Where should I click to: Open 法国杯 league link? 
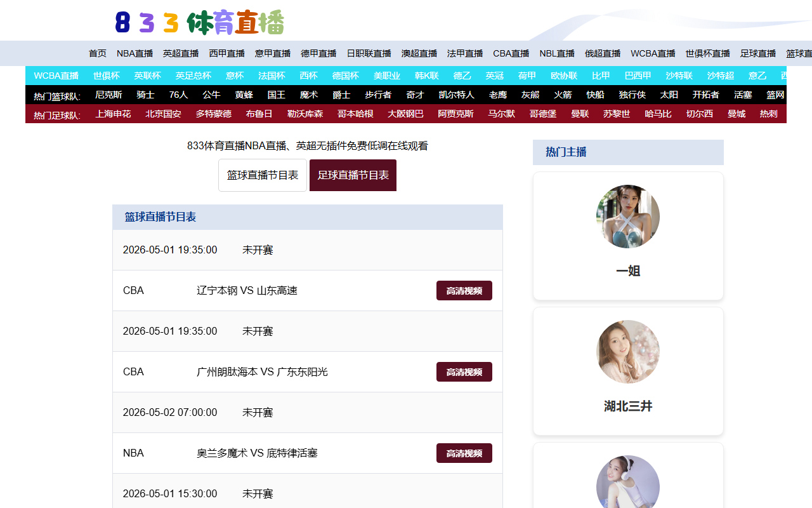(272, 76)
